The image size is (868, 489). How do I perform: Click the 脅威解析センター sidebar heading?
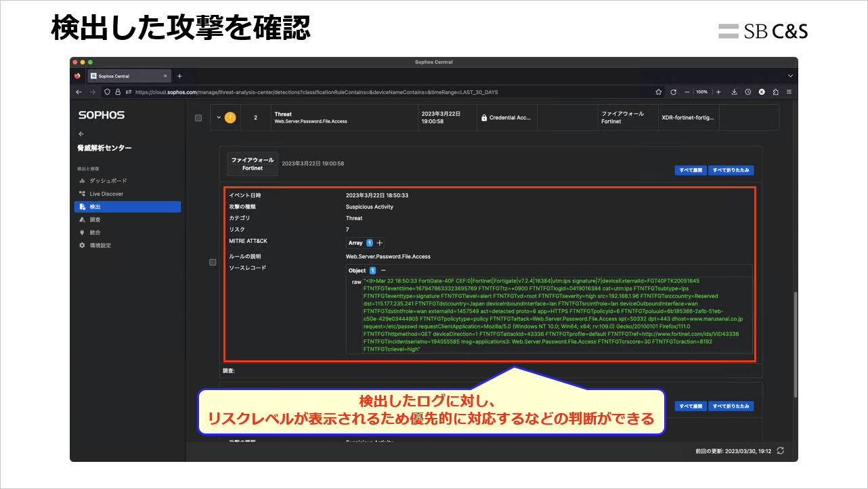[x=105, y=148]
